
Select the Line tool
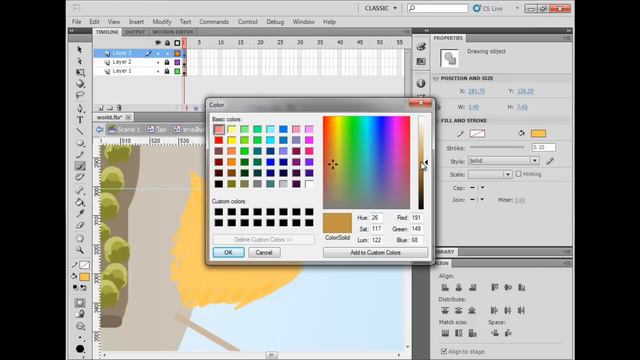80,131
